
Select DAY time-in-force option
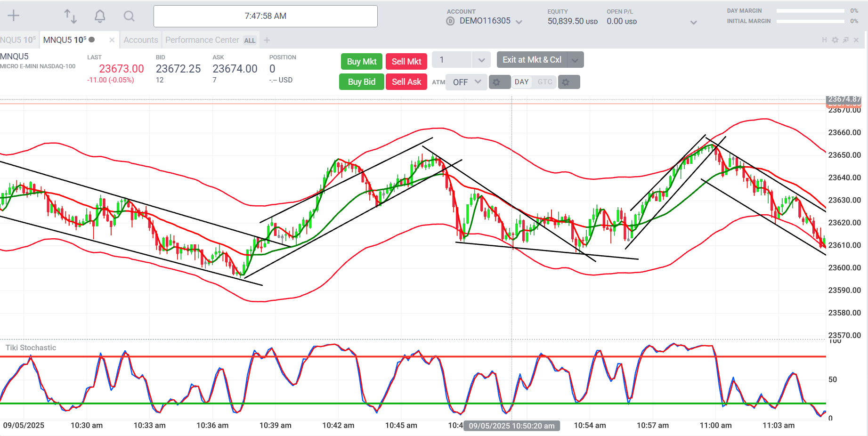[x=521, y=82]
